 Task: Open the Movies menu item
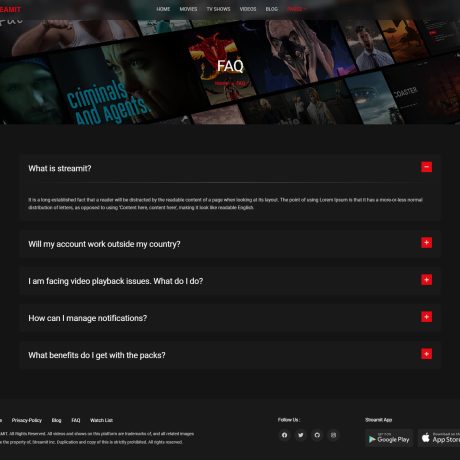click(x=188, y=9)
